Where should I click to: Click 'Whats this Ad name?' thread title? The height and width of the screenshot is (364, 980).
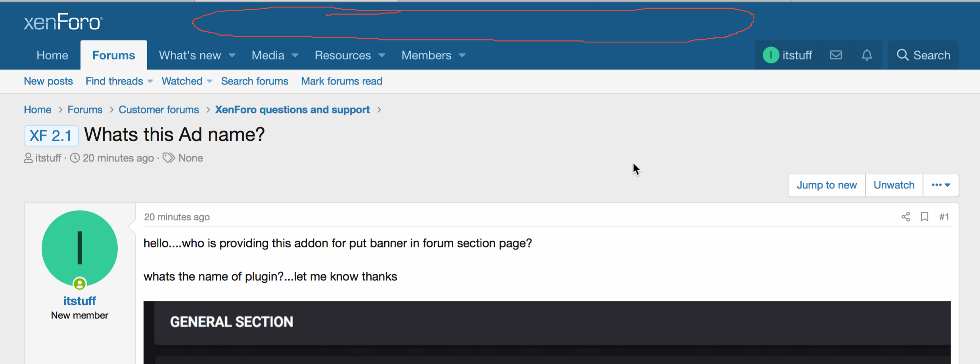pyautogui.click(x=175, y=135)
